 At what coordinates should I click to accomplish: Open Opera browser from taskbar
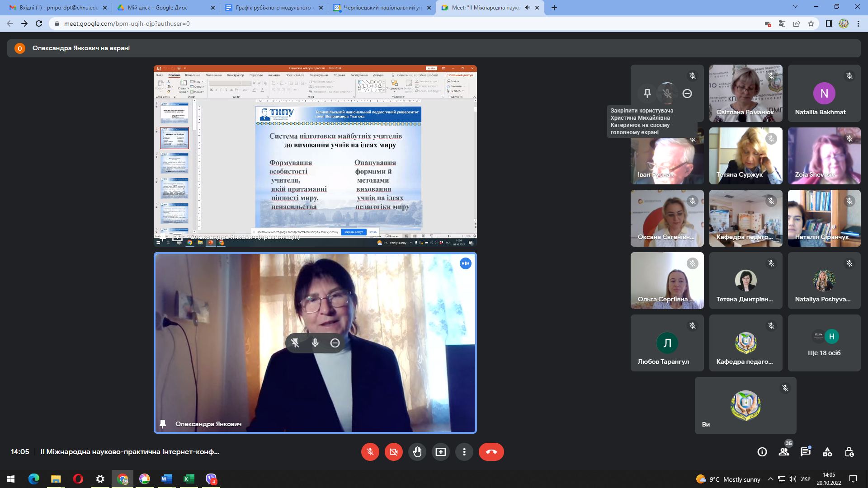click(x=78, y=479)
